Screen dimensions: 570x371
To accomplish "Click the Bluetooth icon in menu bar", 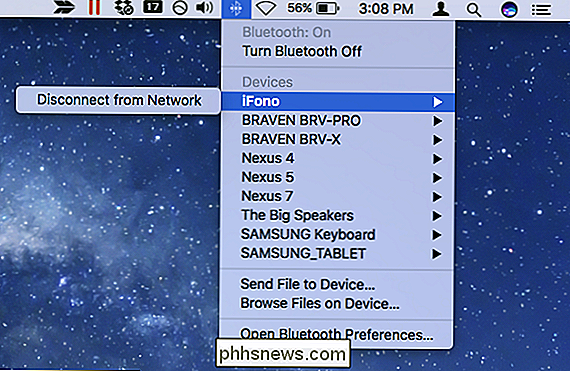I will tap(236, 8).
